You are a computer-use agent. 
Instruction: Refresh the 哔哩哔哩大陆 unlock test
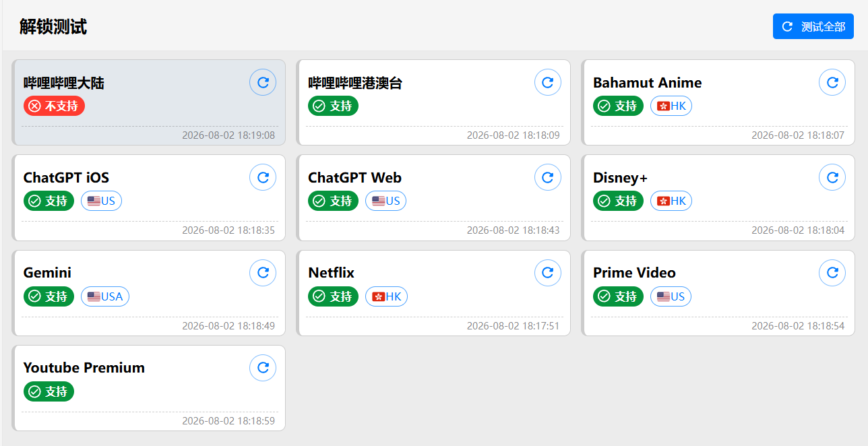pyautogui.click(x=263, y=82)
